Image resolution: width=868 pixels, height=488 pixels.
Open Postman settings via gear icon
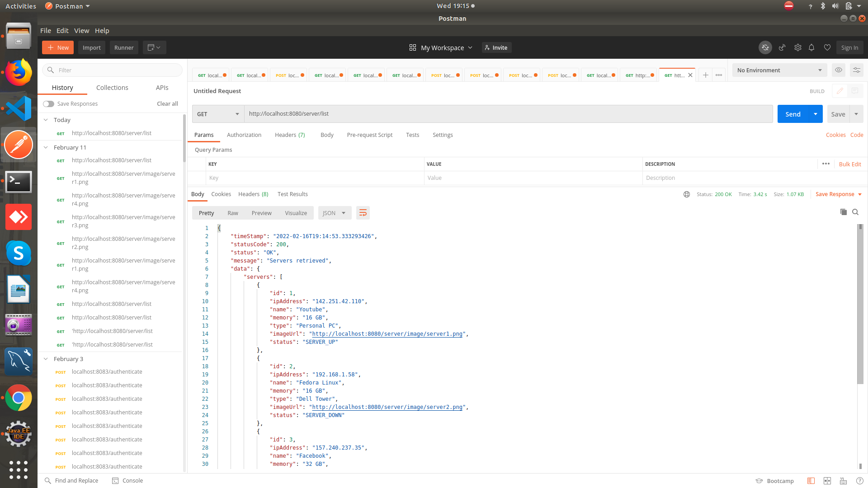point(798,47)
